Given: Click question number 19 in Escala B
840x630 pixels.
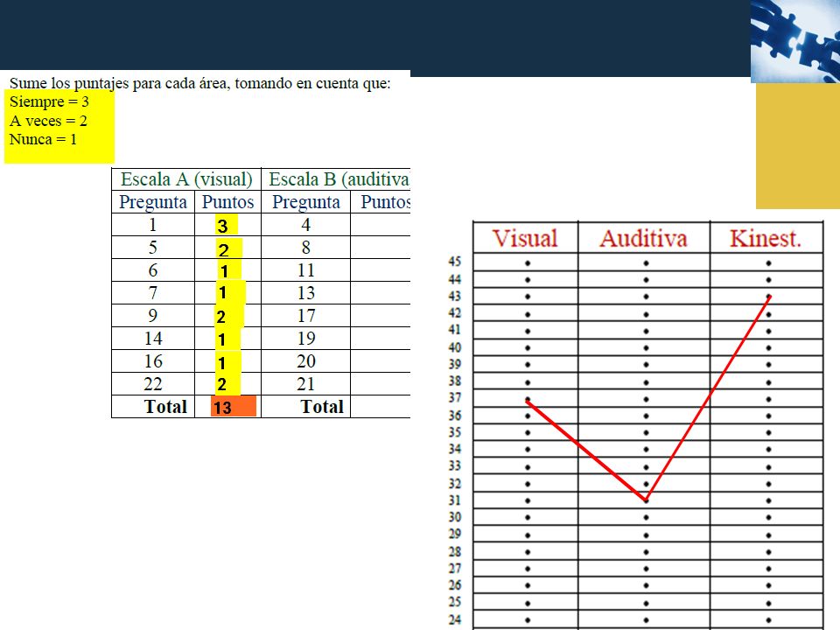Looking at the screenshot, I should (x=306, y=339).
